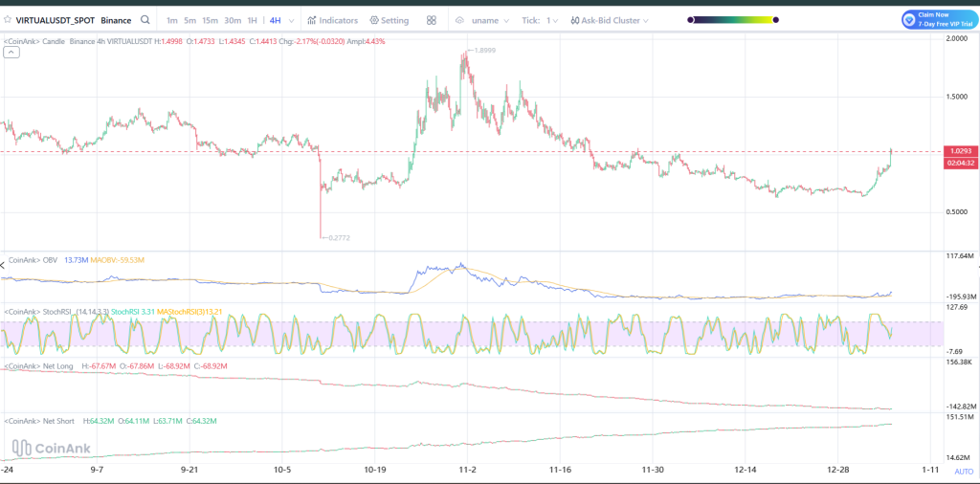The image size is (980, 484).
Task: Add VIRTUALUSDT_SPOT to favorites with star icon
Action: pos(9,20)
